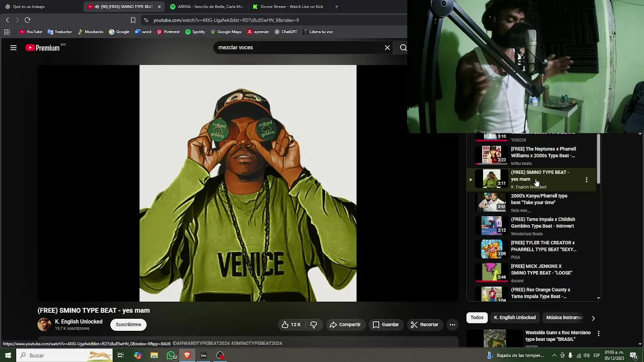Open the ChatGPT bookmark
The image size is (644, 362).
pos(285,32)
